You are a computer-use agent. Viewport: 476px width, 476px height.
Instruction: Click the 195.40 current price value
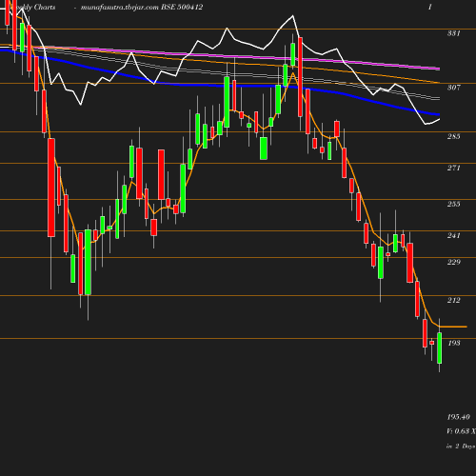pyautogui.click(x=458, y=417)
